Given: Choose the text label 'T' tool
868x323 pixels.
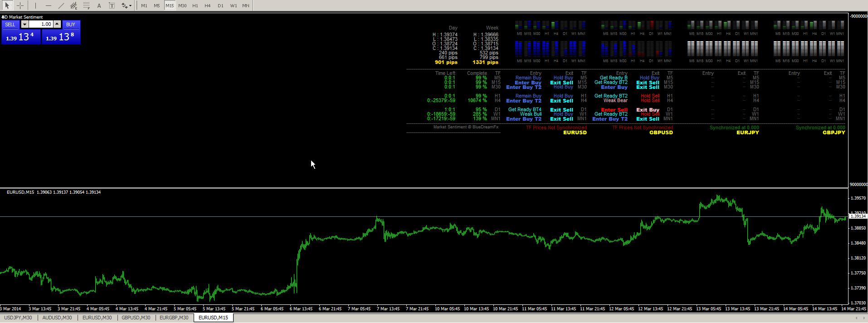Looking at the screenshot, I should (112, 5).
